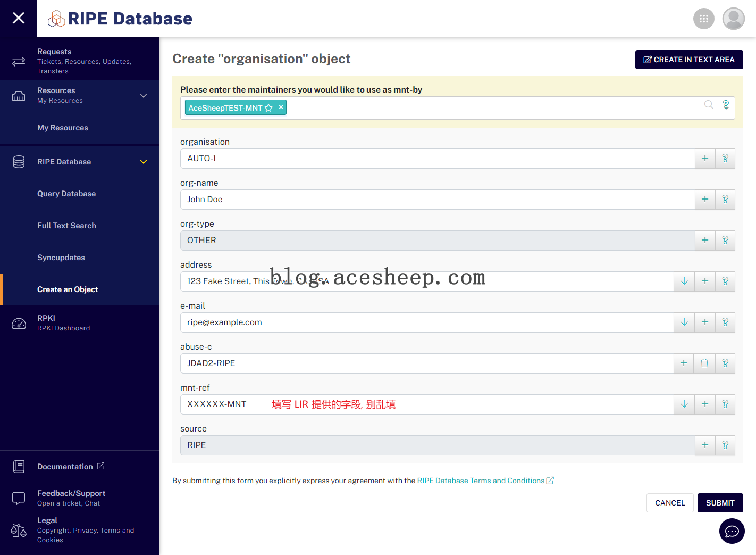Screen dimensions: 756x555
Task: Show help for mnt-ref field
Action: click(725, 404)
